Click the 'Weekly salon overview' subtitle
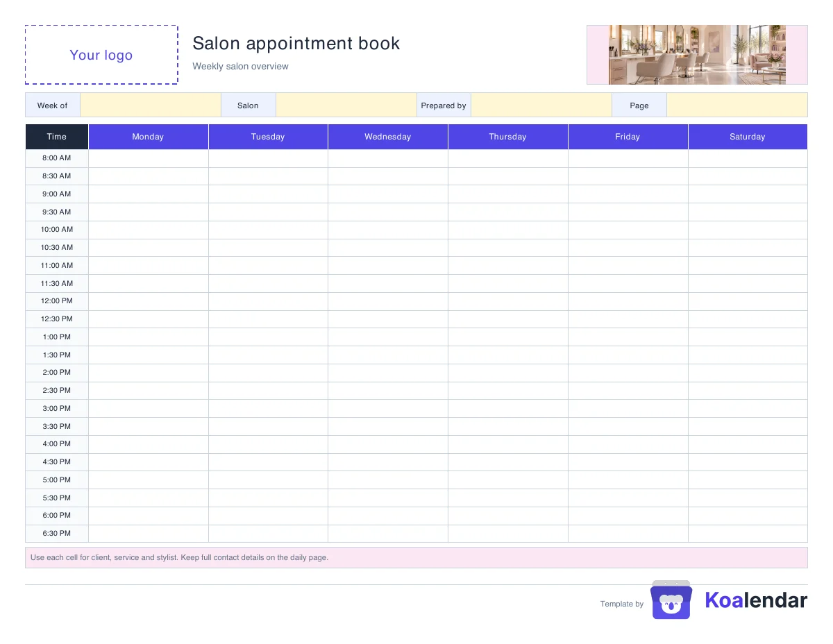Image resolution: width=833 pixels, height=644 pixels. 240,67
